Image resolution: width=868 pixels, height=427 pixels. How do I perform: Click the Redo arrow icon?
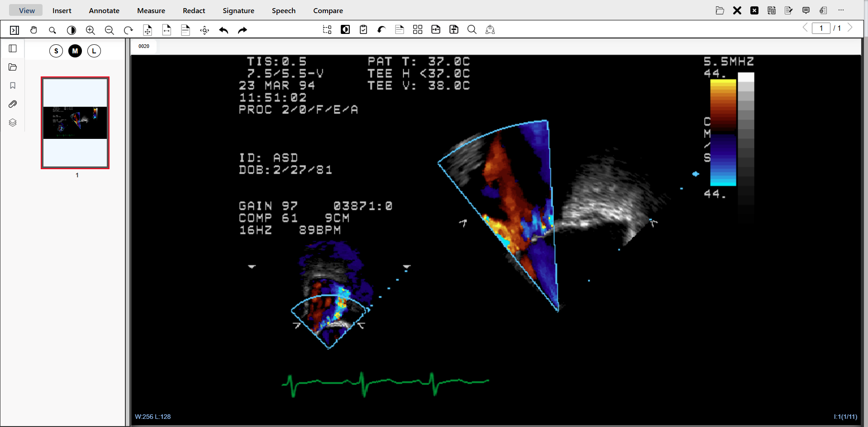(x=243, y=30)
